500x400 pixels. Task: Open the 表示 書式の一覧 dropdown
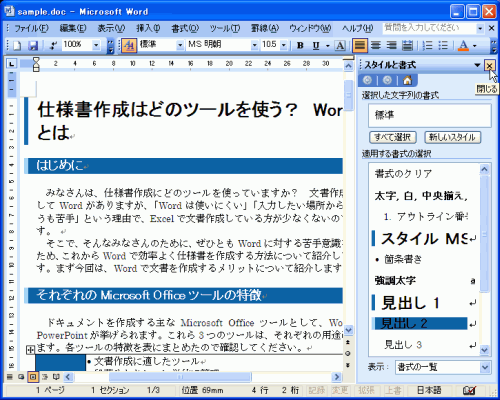[x=485, y=367]
